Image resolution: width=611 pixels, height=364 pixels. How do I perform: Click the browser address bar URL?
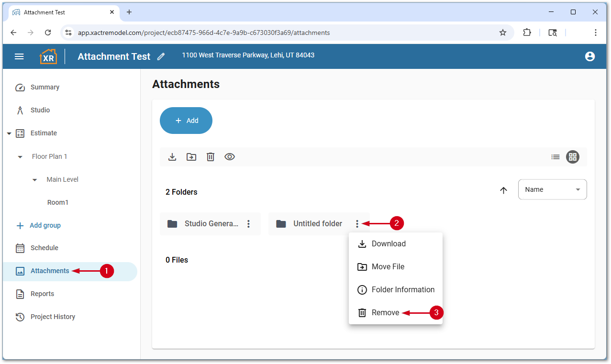click(x=204, y=33)
